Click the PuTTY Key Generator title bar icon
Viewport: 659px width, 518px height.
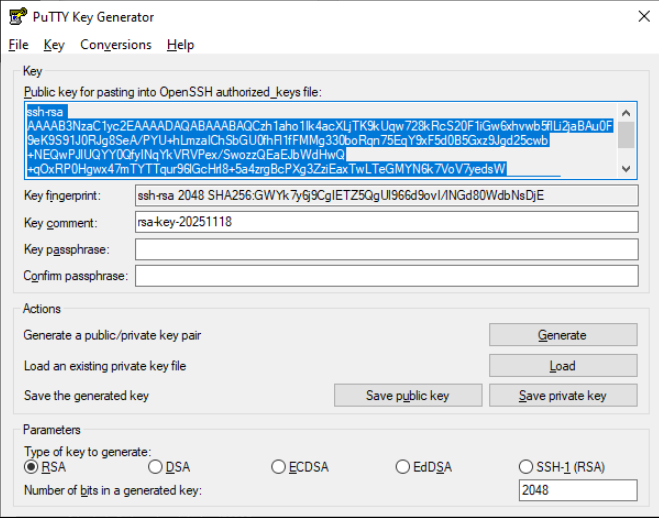[x=17, y=16]
